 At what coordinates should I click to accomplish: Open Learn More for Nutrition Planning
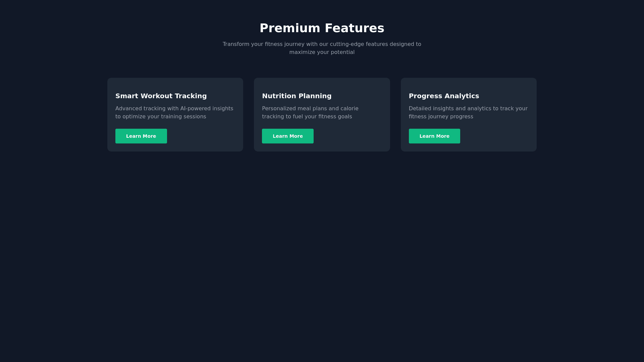[287, 136]
